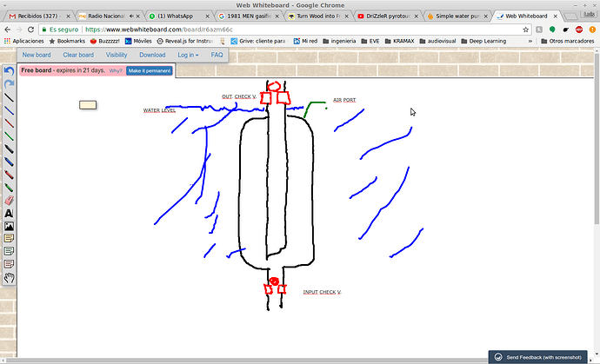Select the eraser tool
Image resolution: width=600 pixels, height=364 pixels.
tap(10, 201)
